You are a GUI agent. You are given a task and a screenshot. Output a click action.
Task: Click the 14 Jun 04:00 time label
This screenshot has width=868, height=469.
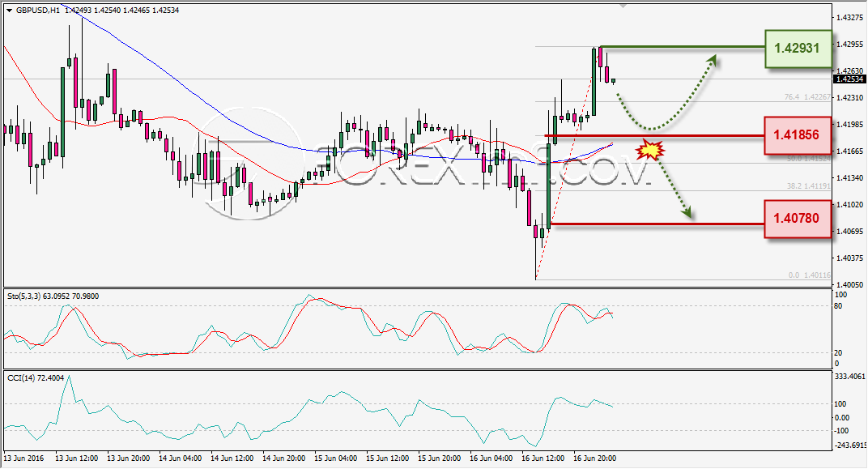[x=181, y=458]
